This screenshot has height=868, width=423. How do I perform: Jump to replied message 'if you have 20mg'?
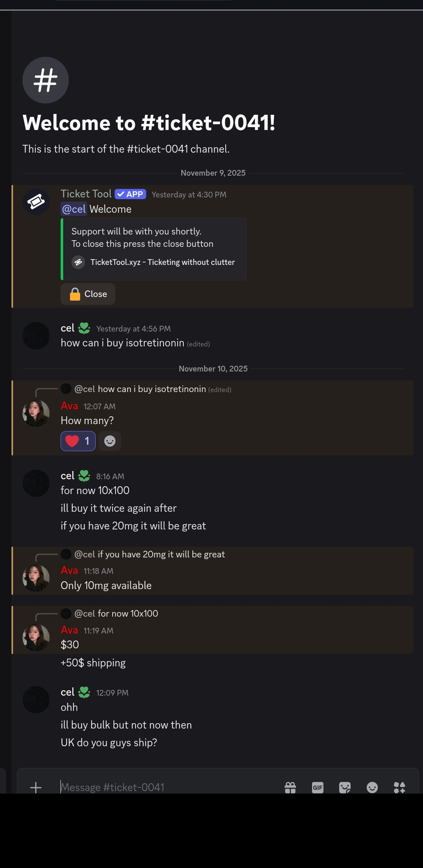point(161,554)
